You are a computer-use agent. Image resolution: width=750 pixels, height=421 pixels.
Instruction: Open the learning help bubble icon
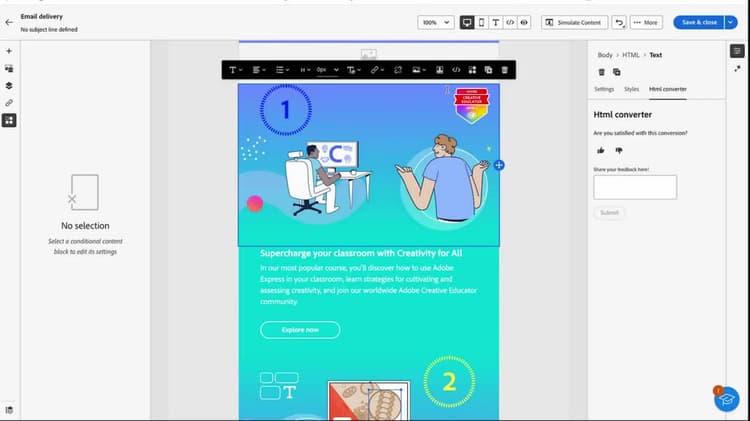click(x=726, y=399)
